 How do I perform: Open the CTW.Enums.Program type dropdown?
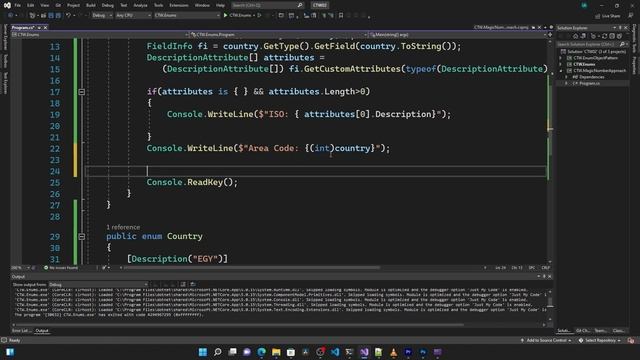[279, 35]
